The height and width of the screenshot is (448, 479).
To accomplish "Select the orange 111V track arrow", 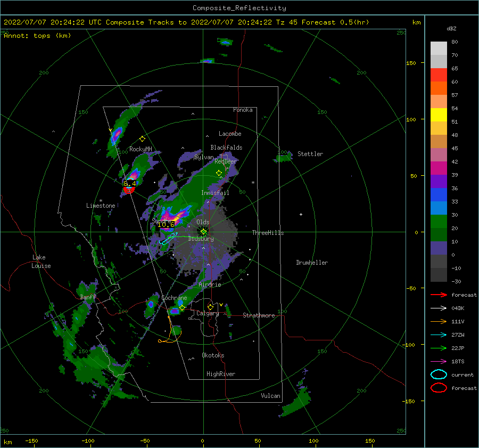I will coord(439,321).
